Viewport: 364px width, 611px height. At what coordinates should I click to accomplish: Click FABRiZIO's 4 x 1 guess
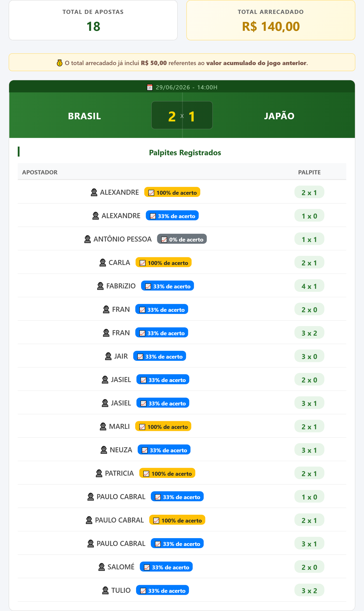pyautogui.click(x=309, y=286)
